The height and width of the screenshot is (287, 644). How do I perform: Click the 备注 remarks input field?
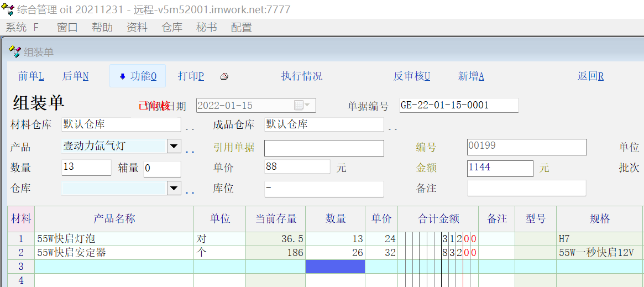[x=526, y=188]
